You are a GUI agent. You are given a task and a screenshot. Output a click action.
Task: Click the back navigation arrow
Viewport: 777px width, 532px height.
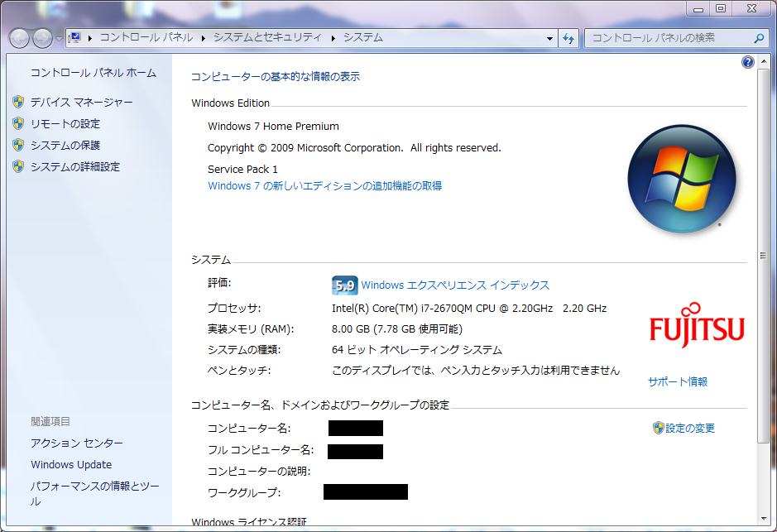[x=18, y=37]
